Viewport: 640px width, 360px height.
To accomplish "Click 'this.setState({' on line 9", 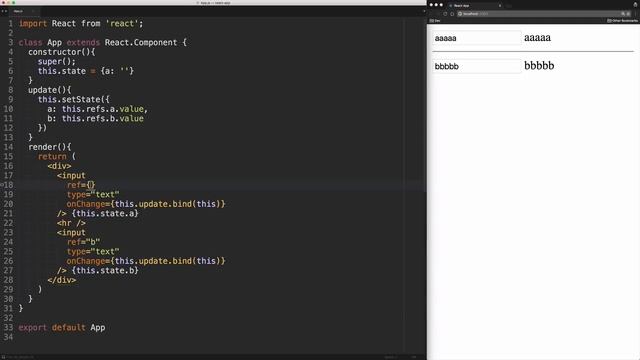I will pos(73,100).
